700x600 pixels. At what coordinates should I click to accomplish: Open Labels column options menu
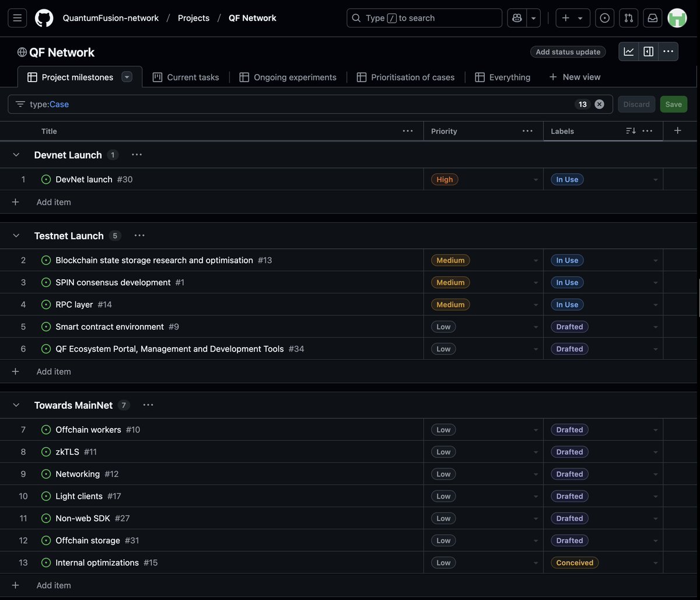(x=647, y=131)
